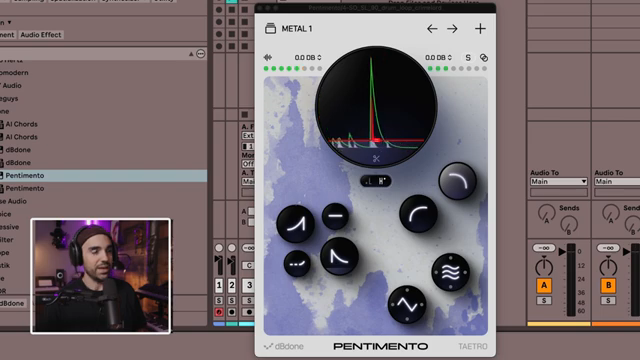Click the upper-right arc knob with ring
This screenshot has height=360, width=640.
coord(457,181)
